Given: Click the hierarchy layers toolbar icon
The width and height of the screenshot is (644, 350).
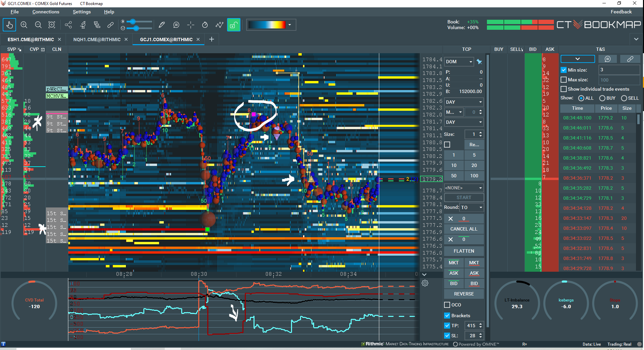Looking at the screenshot, I should [97, 25].
